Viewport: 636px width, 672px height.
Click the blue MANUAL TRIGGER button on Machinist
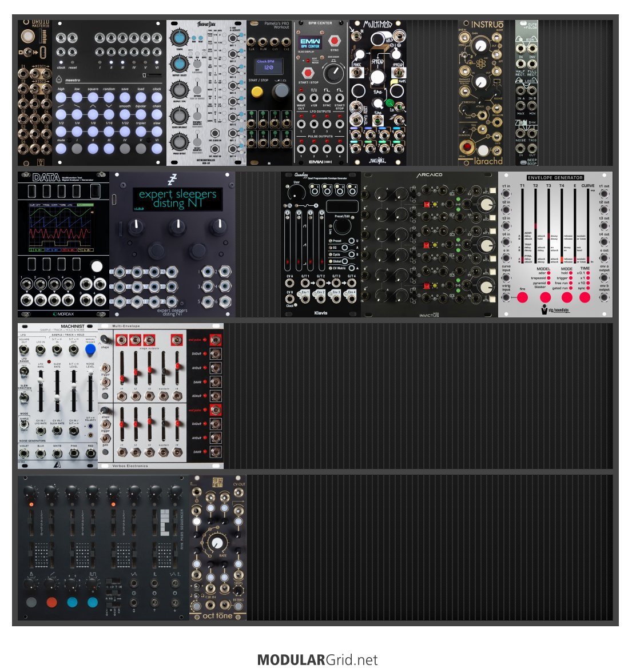pyautogui.click(x=90, y=349)
